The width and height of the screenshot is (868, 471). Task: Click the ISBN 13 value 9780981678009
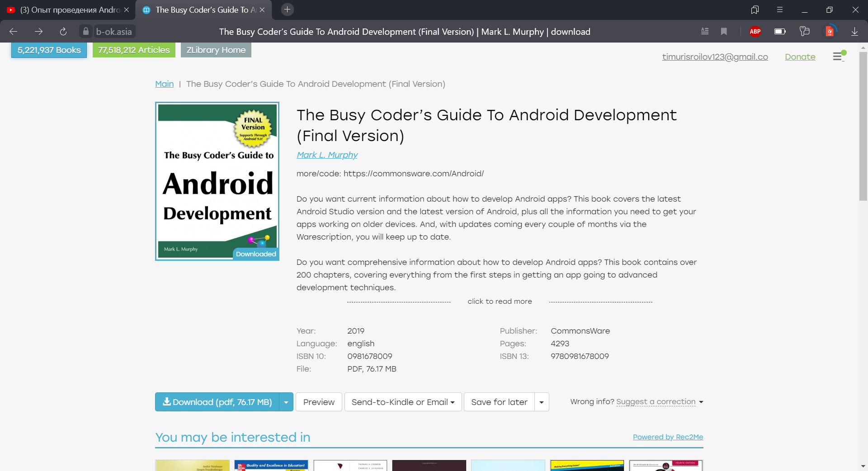click(580, 356)
